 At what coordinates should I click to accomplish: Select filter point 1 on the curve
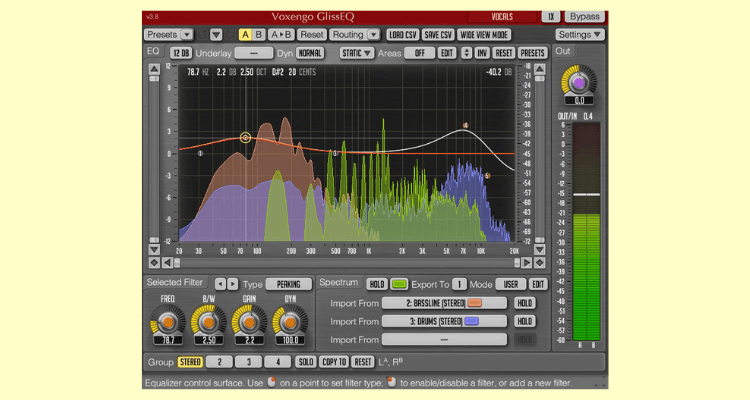pyautogui.click(x=200, y=154)
